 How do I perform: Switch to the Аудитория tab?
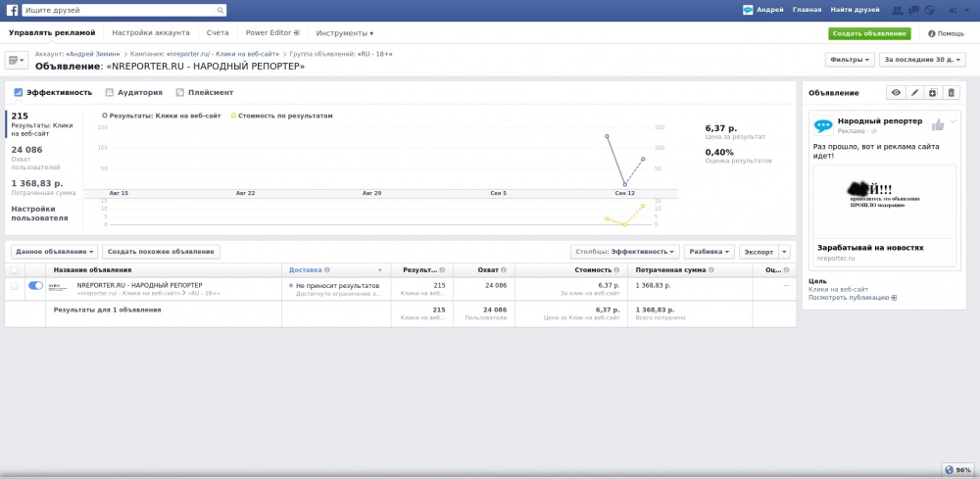click(x=133, y=92)
